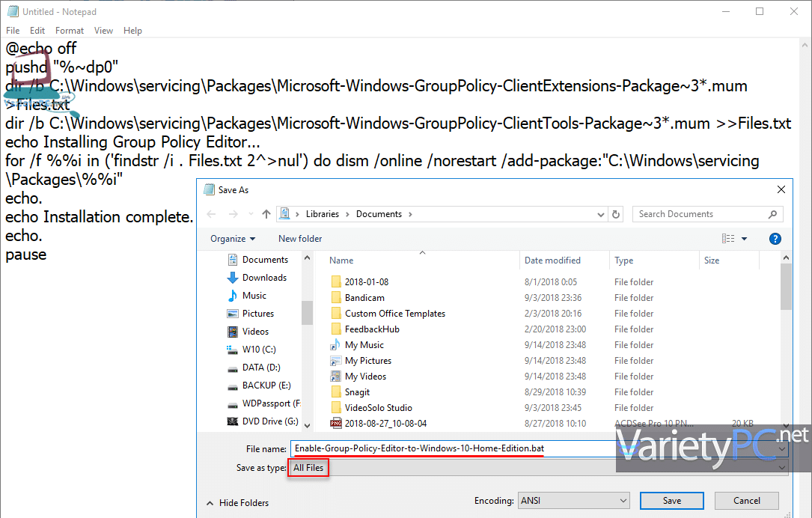Open the Help question mark button
Screen dimensions: 812x518
coord(775,239)
